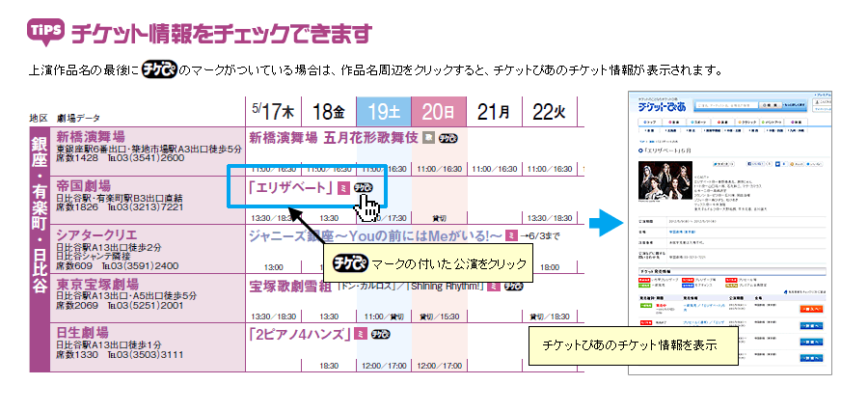Open the 新橋演舞場 theater name link
Screen dimensions: 868x412
[91, 137]
